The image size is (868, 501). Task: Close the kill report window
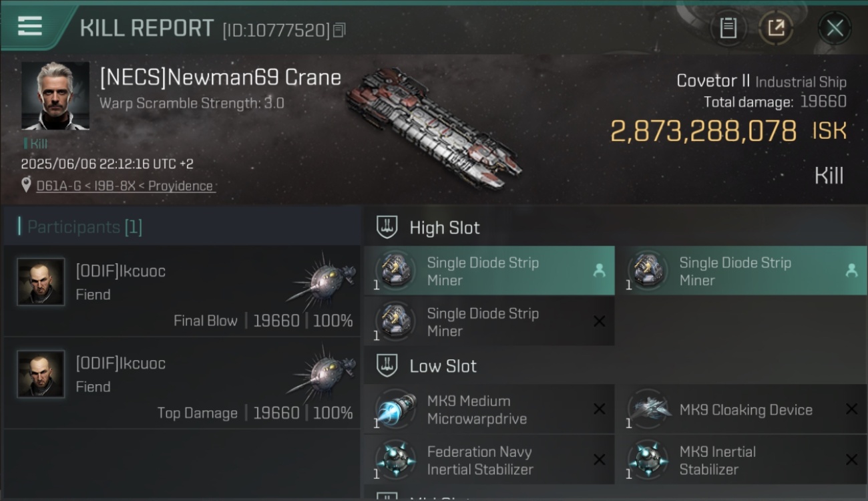tap(835, 28)
